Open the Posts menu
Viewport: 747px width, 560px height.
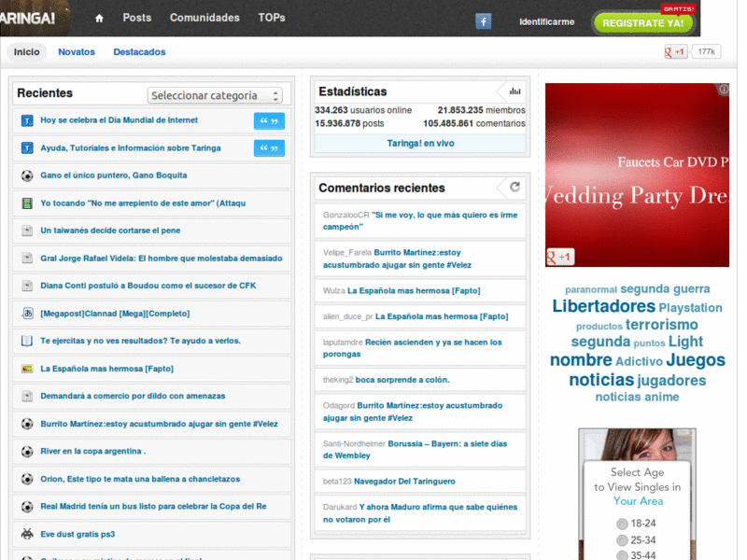coord(136,18)
